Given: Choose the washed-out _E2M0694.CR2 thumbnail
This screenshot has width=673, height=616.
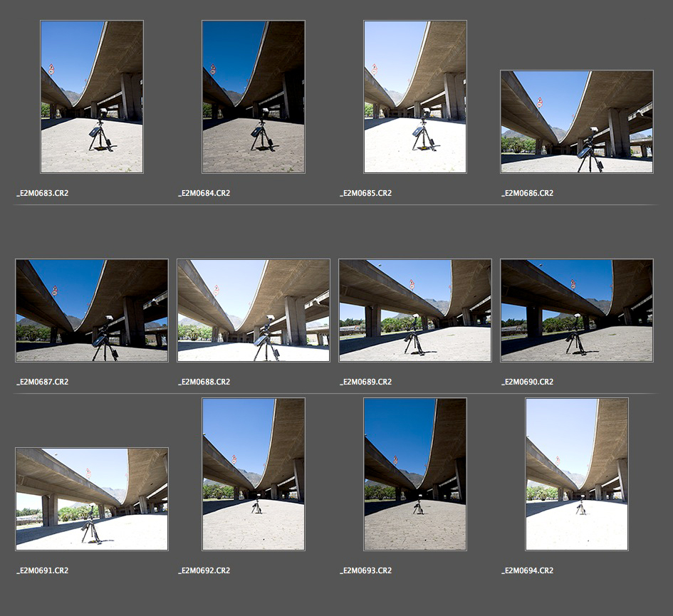Looking at the screenshot, I should 577,474.
